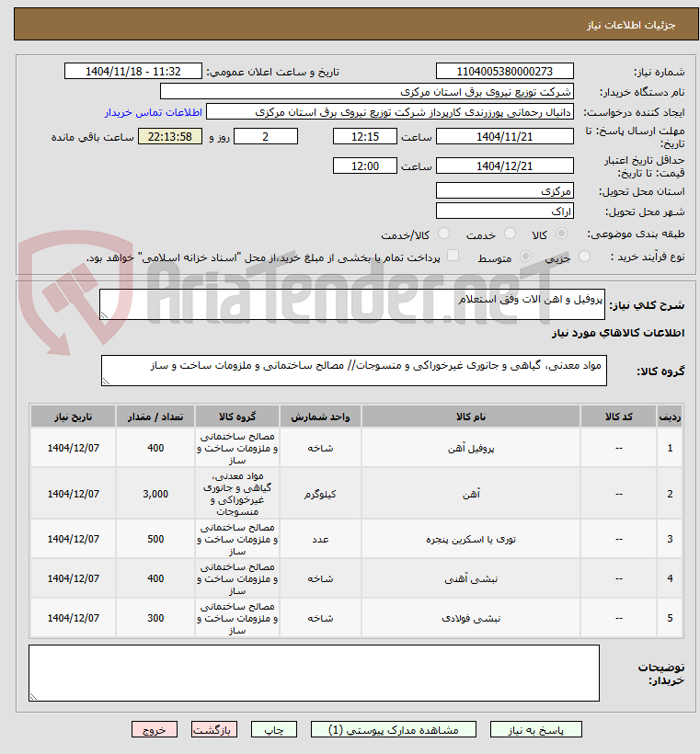Select the کالا/خدمت radio button

click(443, 234)
